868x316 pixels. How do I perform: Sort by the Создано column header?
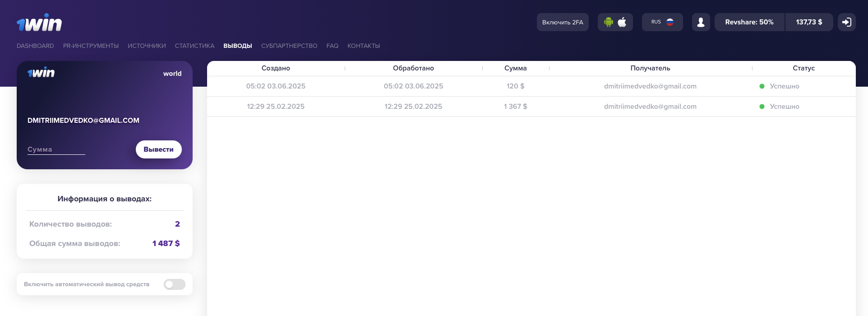(276, 68)
